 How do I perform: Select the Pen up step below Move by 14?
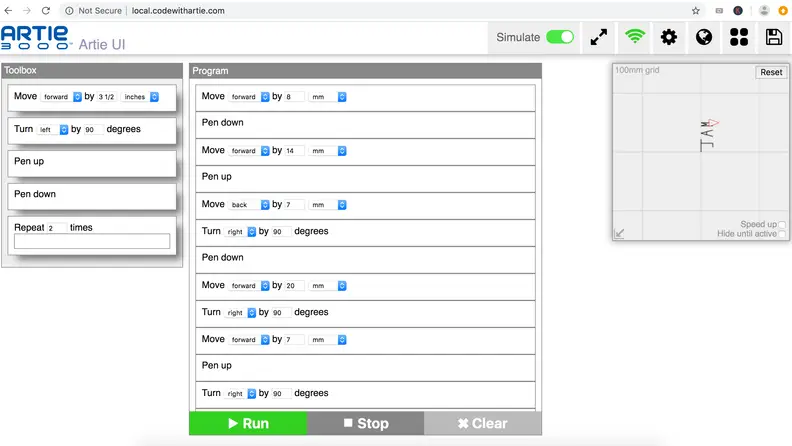(x=365, y=179)
